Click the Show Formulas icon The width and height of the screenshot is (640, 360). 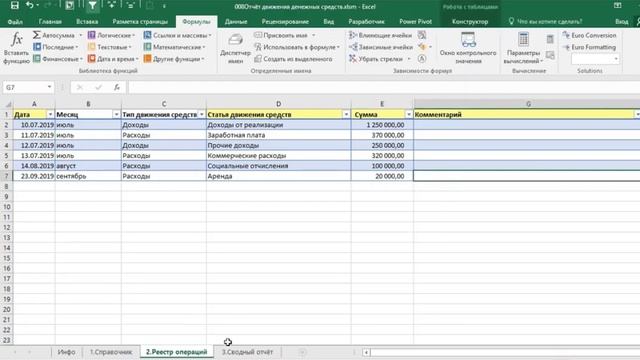tap(422, 35)
